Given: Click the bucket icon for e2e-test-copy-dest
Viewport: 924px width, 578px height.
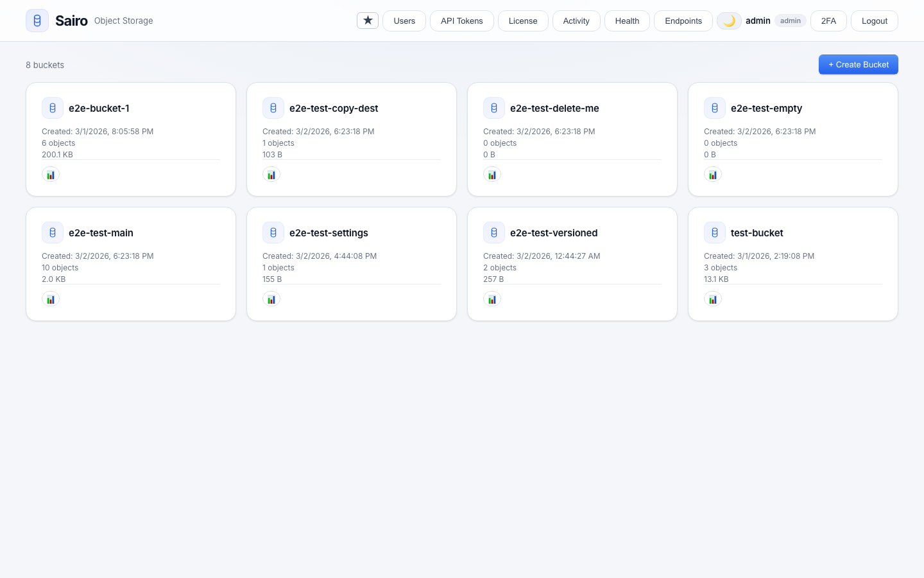Looking at the screenshot, I should 273,108.
